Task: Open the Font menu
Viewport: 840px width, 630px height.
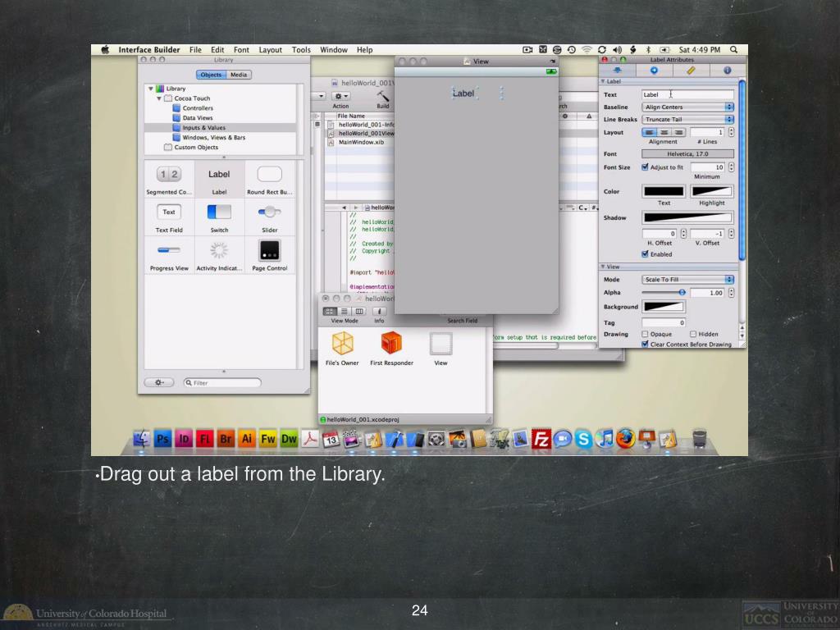Action: (x=241, y=50)
